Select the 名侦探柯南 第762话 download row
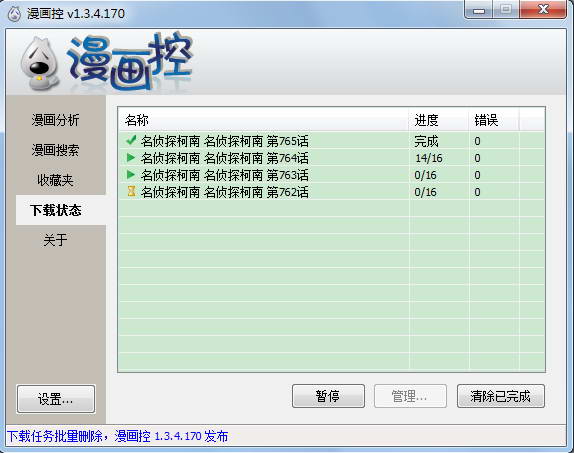The height and width of the screenshot is (453, 574). pos(331,192)
